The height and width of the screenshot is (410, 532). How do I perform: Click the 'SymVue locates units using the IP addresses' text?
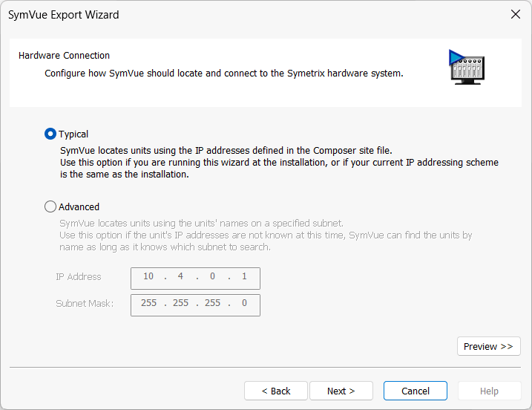pos(226,151)
